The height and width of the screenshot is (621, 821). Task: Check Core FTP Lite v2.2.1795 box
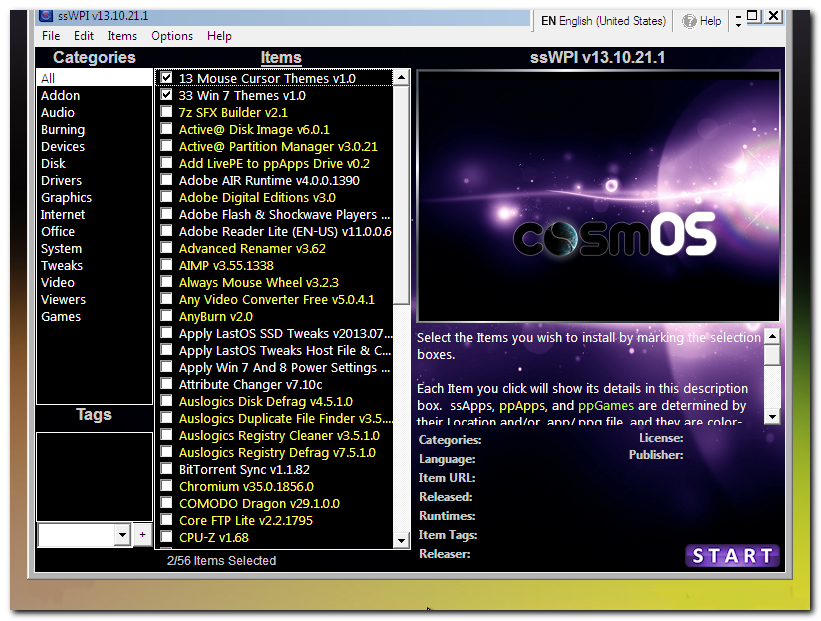(x=166, y=520)
